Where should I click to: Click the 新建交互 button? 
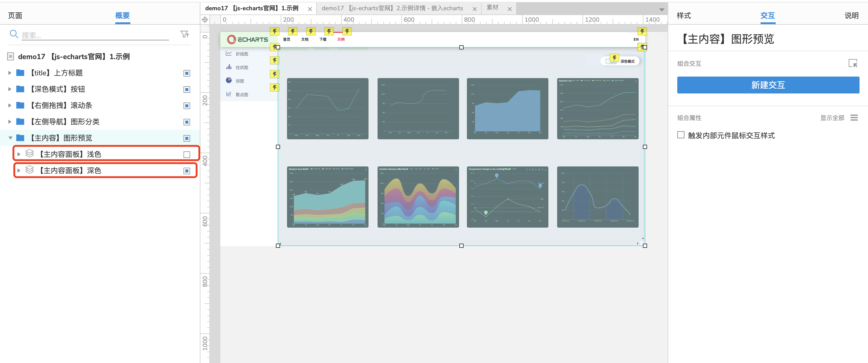click(x=768, y=85)
